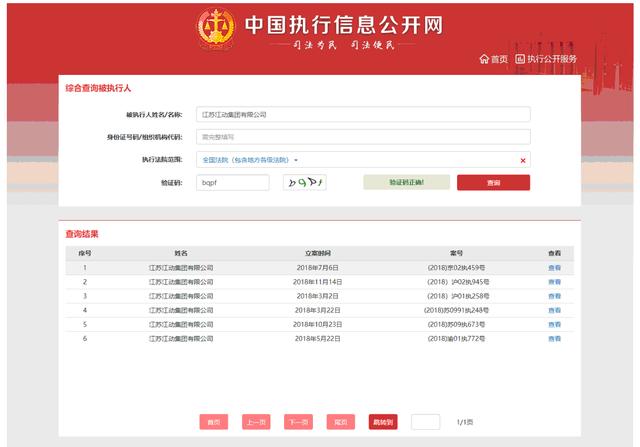Click the red 查询 search button
Viewport: 640px width, 447px height.
[x=493, y=182]
